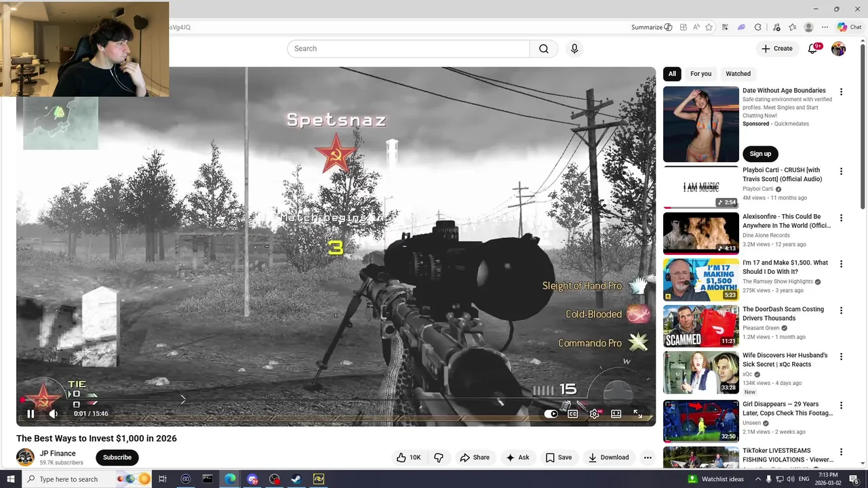Open options for Date Without Age Boundaries ad
The height and width of the screenshot is (488, 868).
[841, 92]
